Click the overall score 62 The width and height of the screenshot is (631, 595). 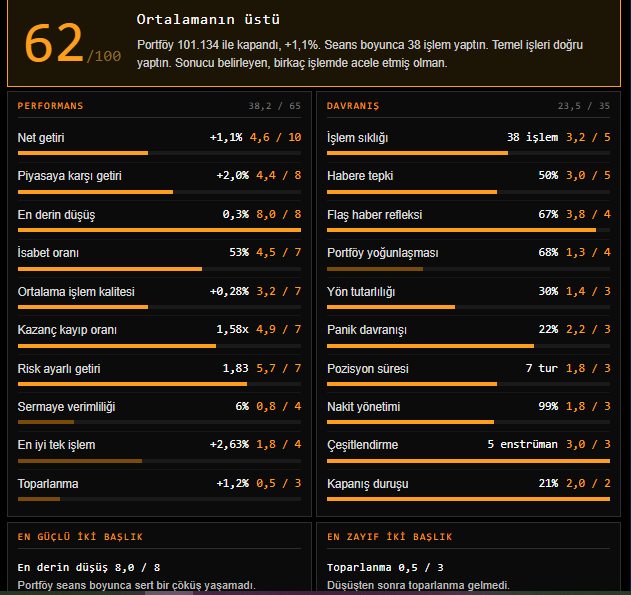(54, 43)
